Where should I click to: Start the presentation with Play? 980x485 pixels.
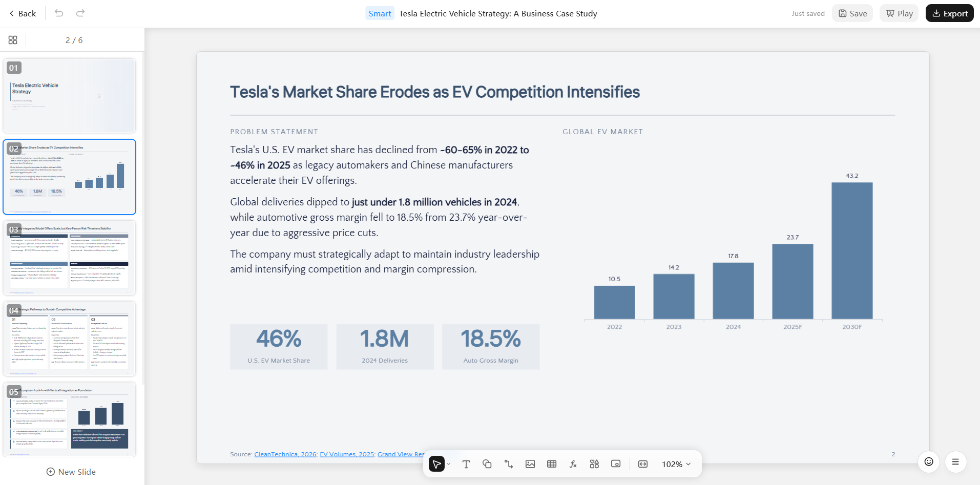click(900, 13)
